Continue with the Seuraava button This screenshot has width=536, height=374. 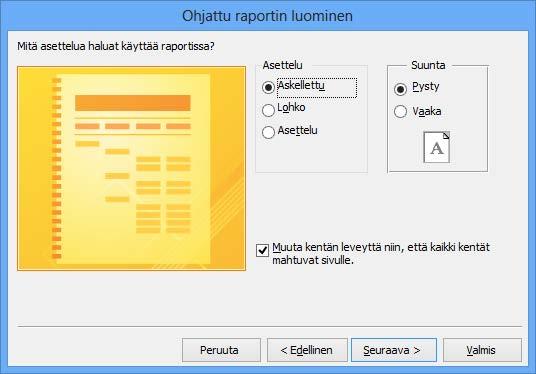tap(394, 350)
